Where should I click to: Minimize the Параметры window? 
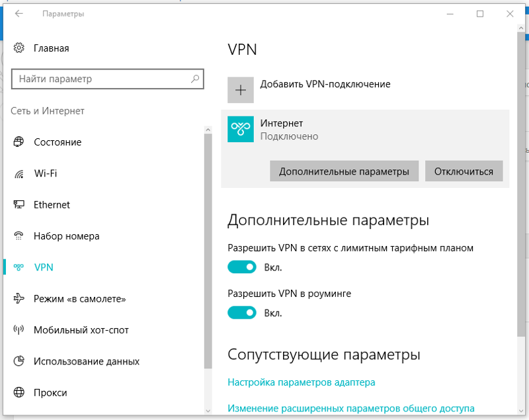[450, 13]
